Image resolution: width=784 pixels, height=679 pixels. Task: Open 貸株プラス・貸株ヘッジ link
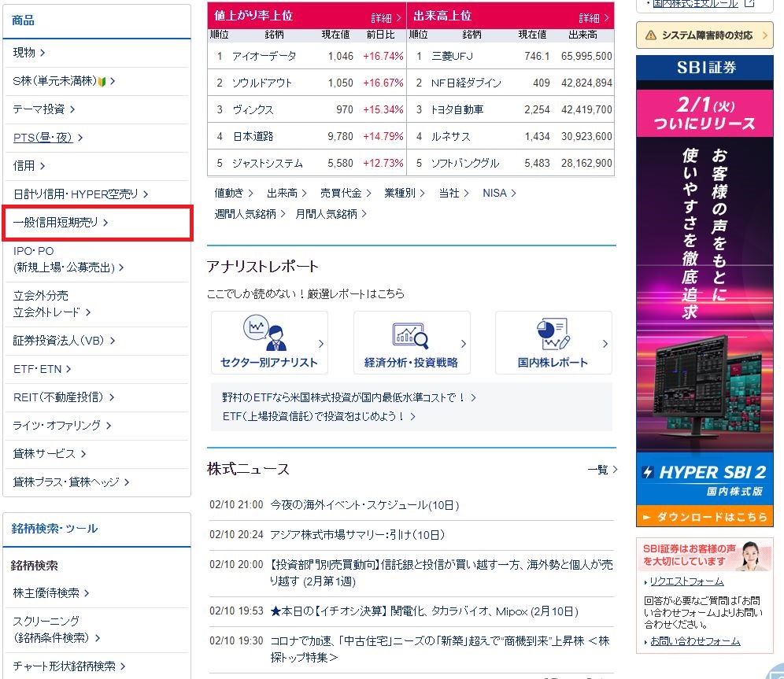[71, 482]
